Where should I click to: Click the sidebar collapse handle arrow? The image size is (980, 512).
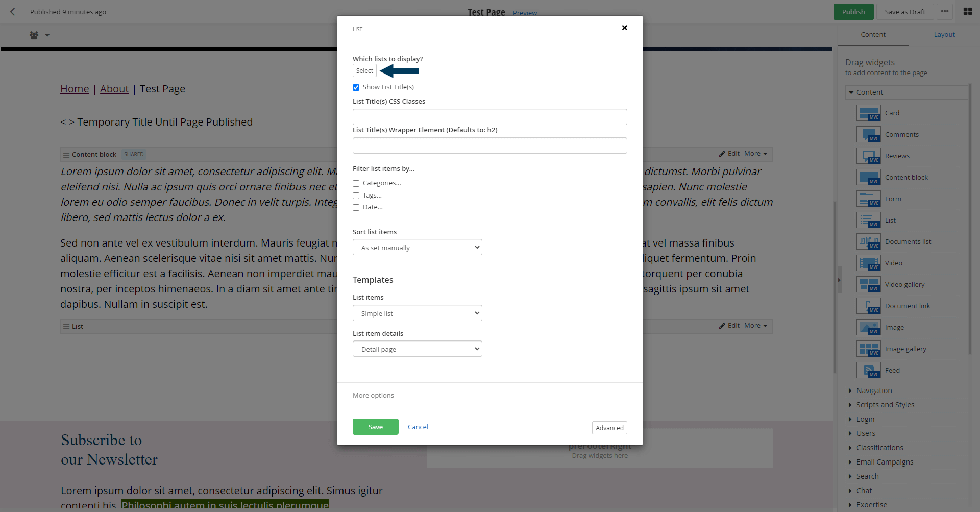839,280
